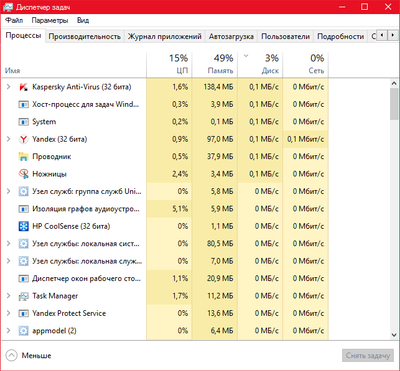Click the 0,1 Мбит/с network value
The height and width of the screenshot is (371, 400).
306,139
